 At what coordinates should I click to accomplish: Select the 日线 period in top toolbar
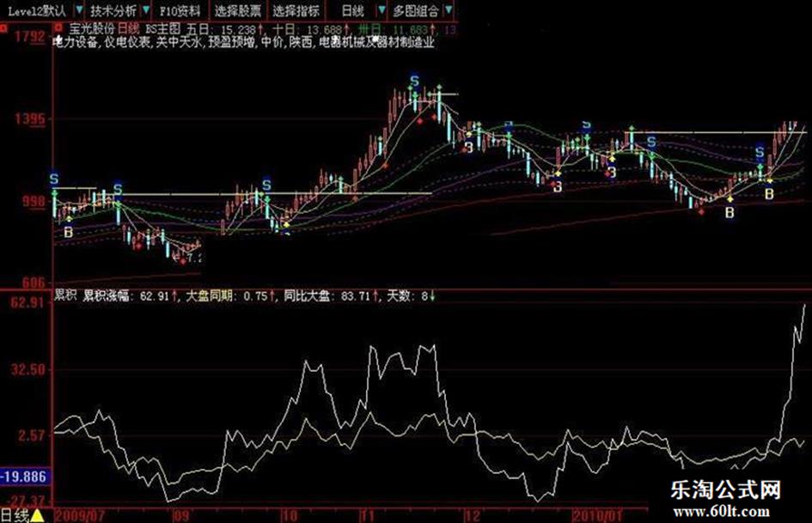[354, 9]
